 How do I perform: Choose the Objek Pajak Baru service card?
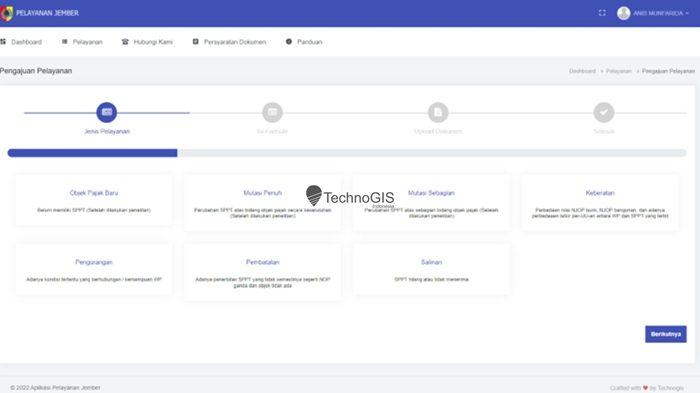pos(94,200)
